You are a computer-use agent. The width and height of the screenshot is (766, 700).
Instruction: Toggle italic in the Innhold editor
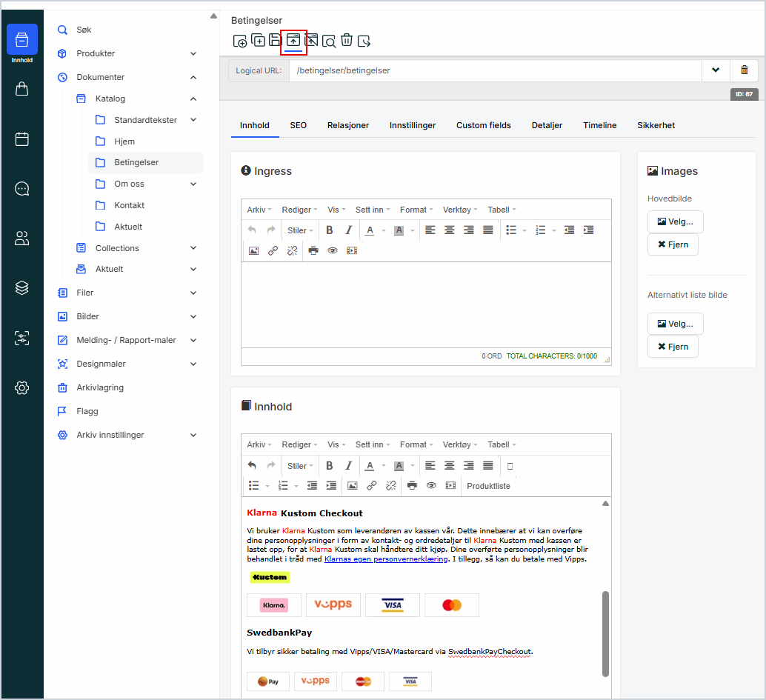(x=348, y=466)
